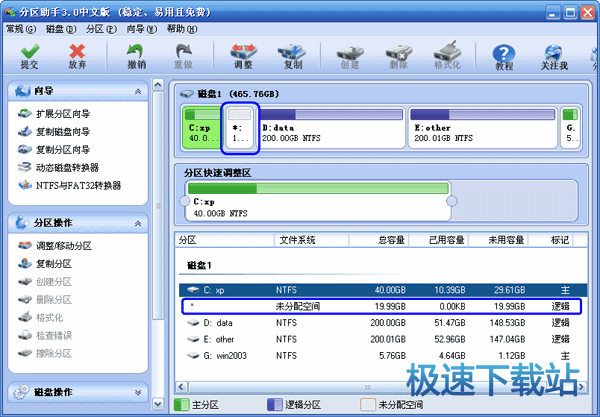Click the 删除 delete partition toolbar icon
This screenshot has width=600, height=417.
(398, 53)
